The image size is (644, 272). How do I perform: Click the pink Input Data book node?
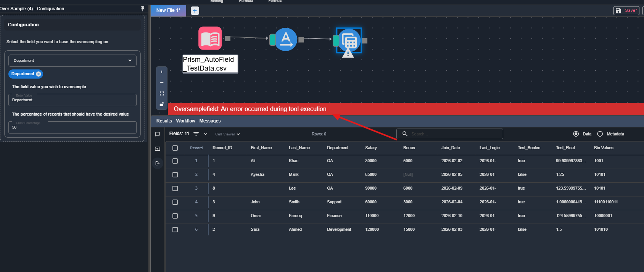click(210, 38)
